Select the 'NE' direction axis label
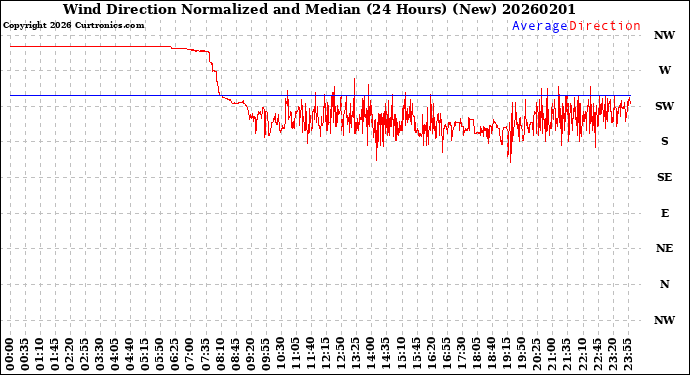 (664, 249)
